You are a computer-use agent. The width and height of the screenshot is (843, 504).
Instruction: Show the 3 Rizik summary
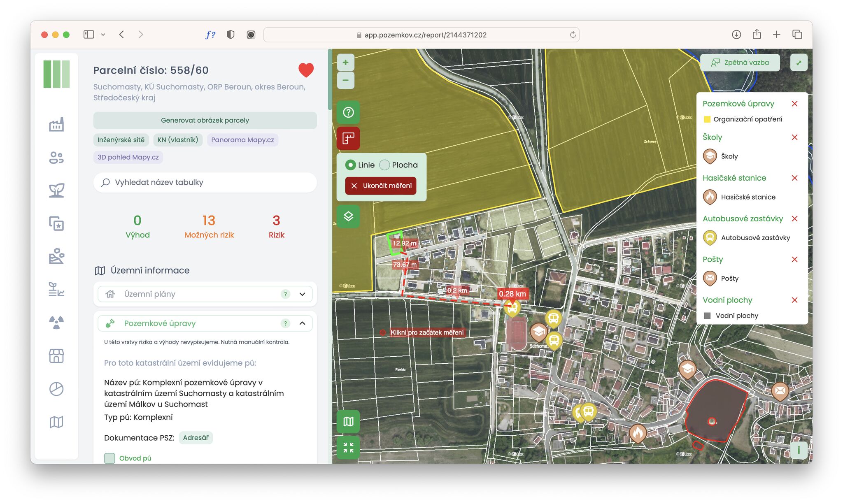tap(276, 226)
